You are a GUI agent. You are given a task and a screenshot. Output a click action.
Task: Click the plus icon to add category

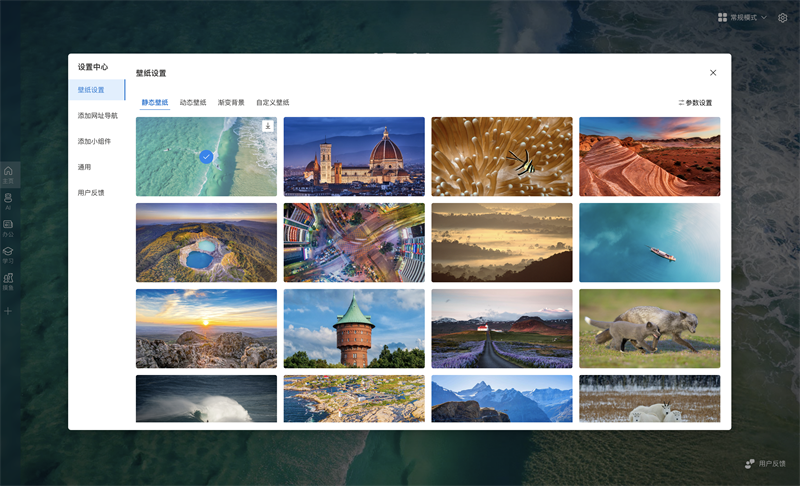click(x=8, y=311)
